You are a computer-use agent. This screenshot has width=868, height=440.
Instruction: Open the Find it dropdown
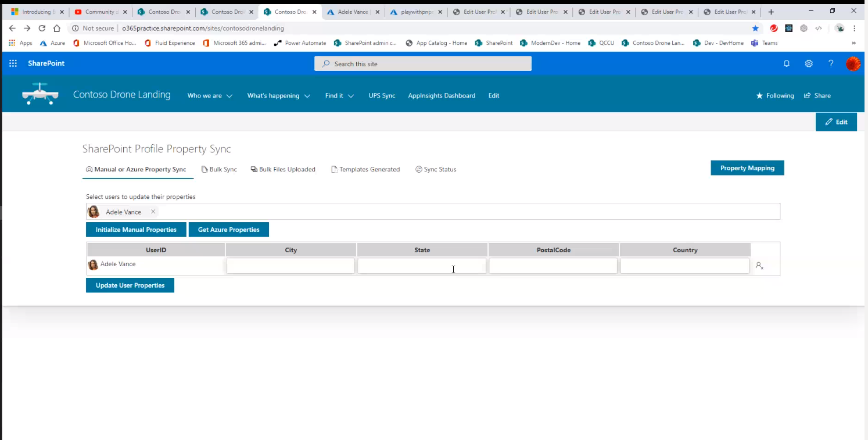(338, 95)
